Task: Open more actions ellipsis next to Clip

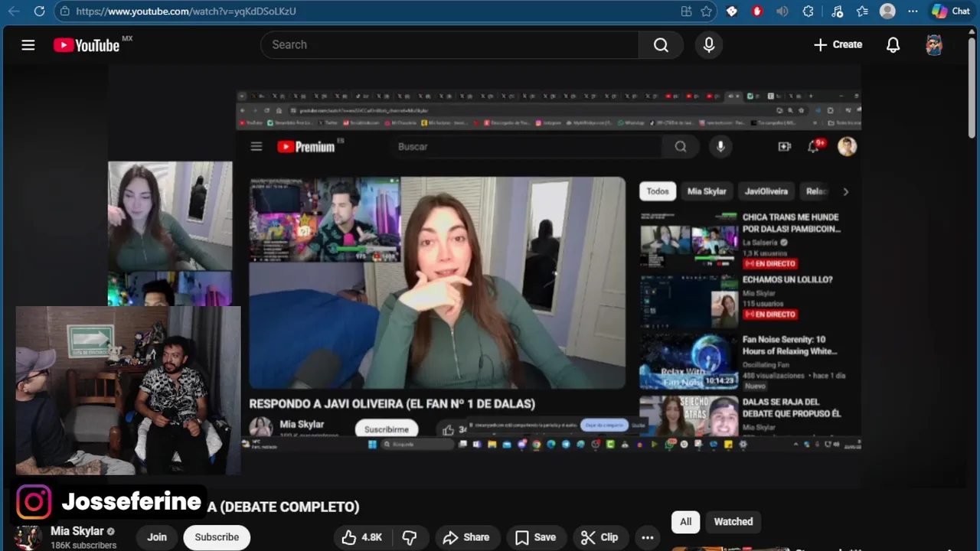Action: 648,537
